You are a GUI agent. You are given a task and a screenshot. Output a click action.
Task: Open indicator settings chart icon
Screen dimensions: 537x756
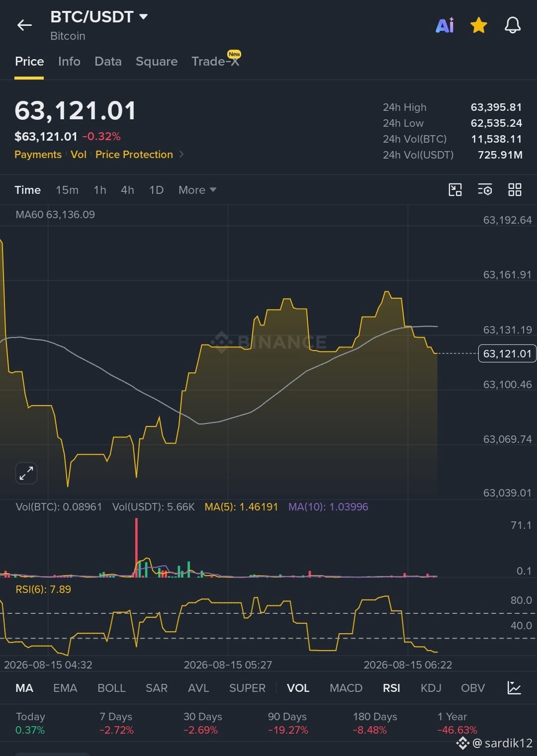514,687
